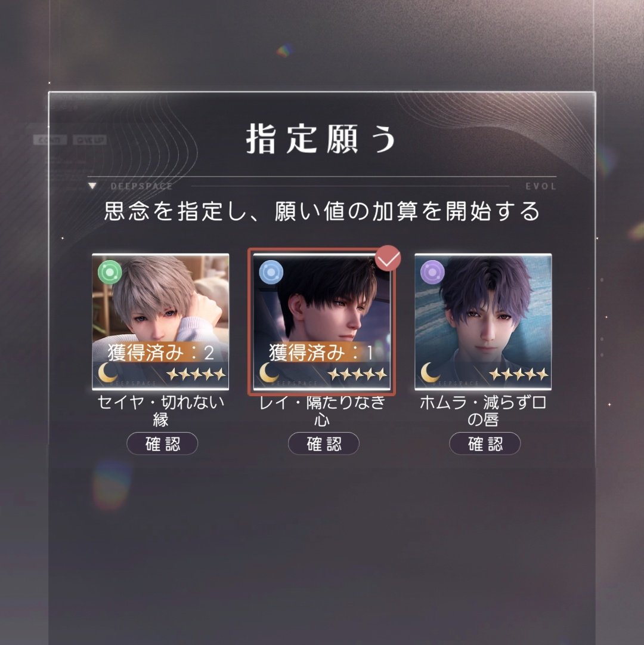Viewport: 644px width, 645px height.
Task: Click the purple element icon on Homura's card
Action: 432,272
